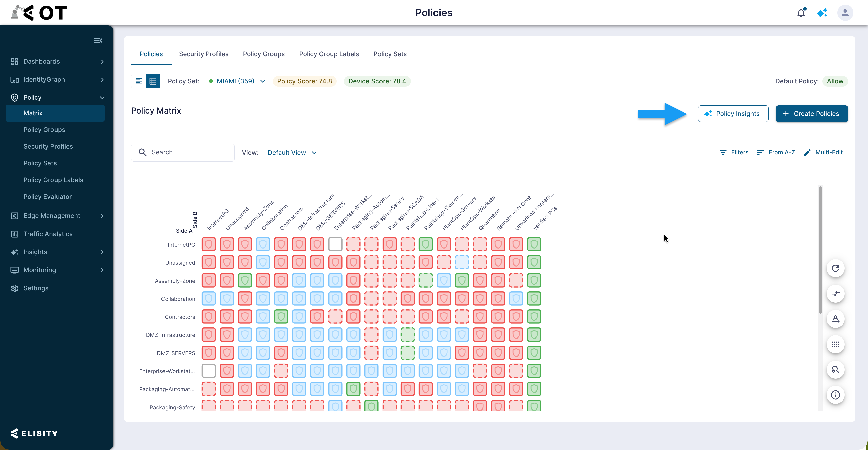Collapse the sidebar navigation menu icon
Viewport: 868px width, 450px height.
98,40
